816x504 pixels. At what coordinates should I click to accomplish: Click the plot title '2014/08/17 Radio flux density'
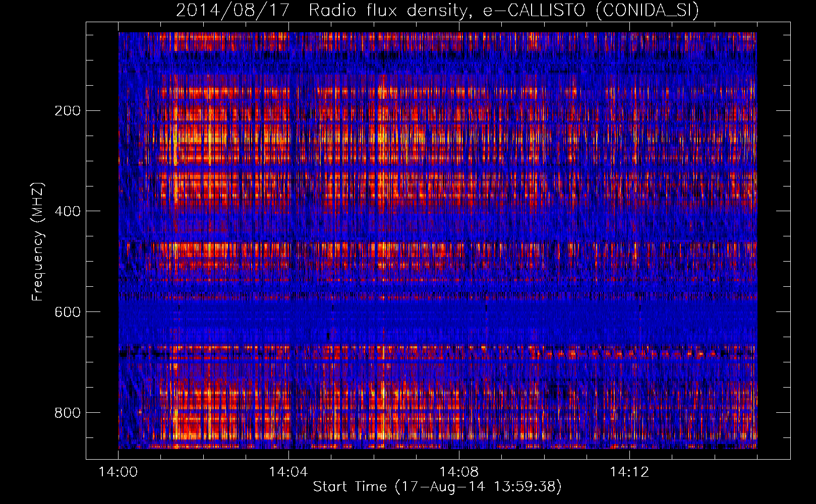click(x=438, y=10)
